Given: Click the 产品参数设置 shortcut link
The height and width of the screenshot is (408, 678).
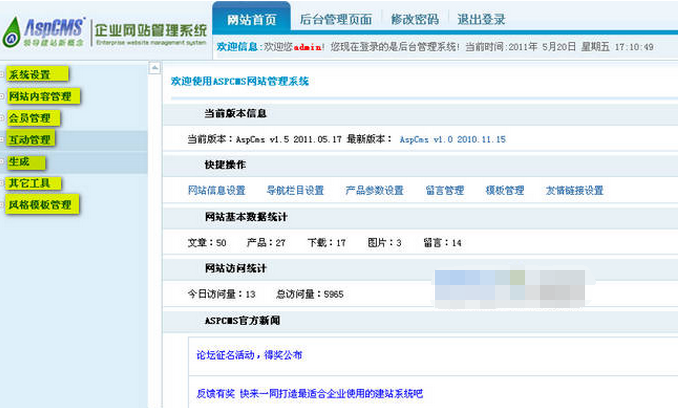Looking at the screenshot, I should (x=374, y=190).
